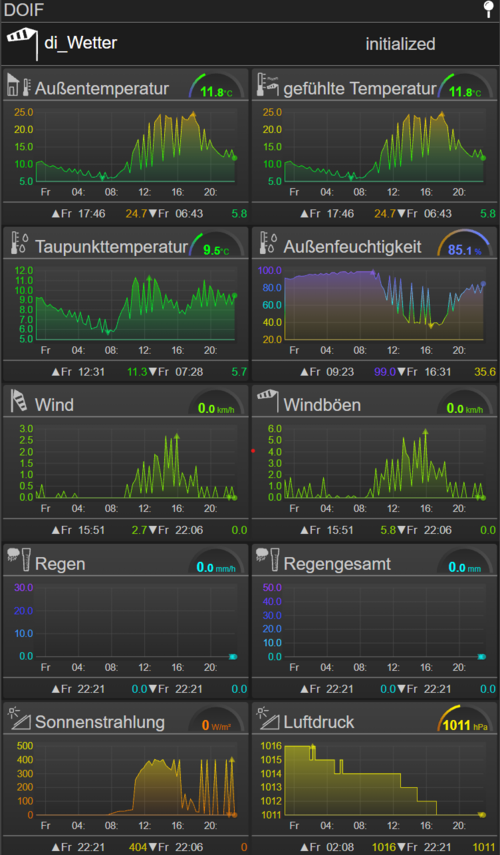
Task: Click the house thermometer icon for Außentemperatur
Action: 19,86
